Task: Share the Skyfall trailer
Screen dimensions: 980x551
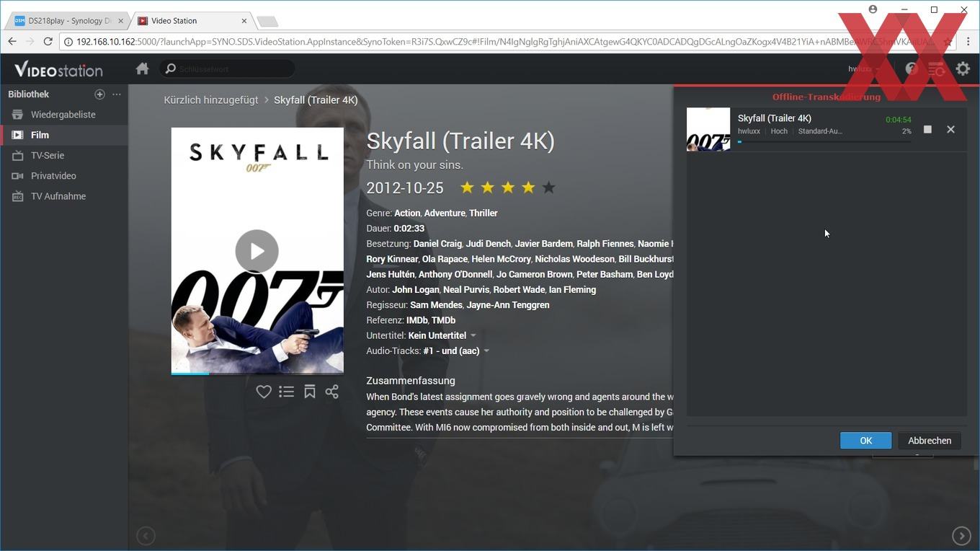Action: (x=332, y=392)
